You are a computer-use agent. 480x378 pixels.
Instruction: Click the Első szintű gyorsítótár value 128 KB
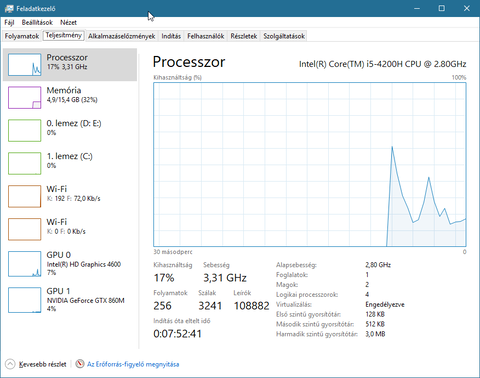pos(375,314)
